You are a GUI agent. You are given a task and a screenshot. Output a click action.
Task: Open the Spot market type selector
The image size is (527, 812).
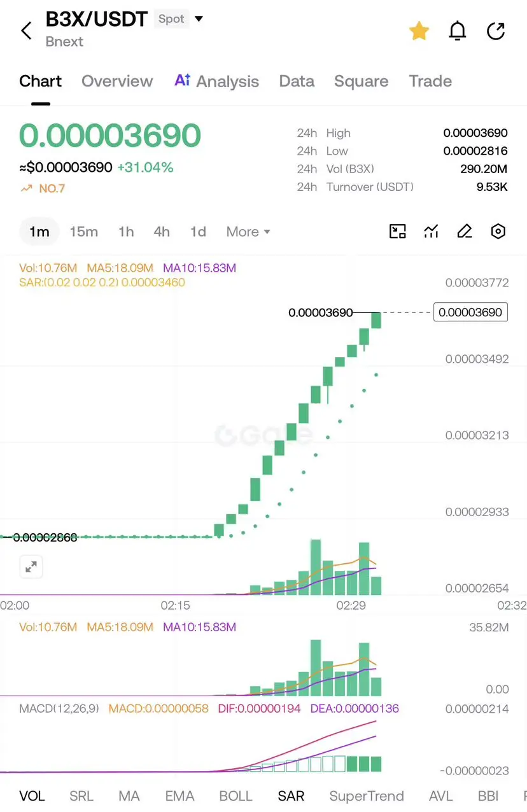172,19
